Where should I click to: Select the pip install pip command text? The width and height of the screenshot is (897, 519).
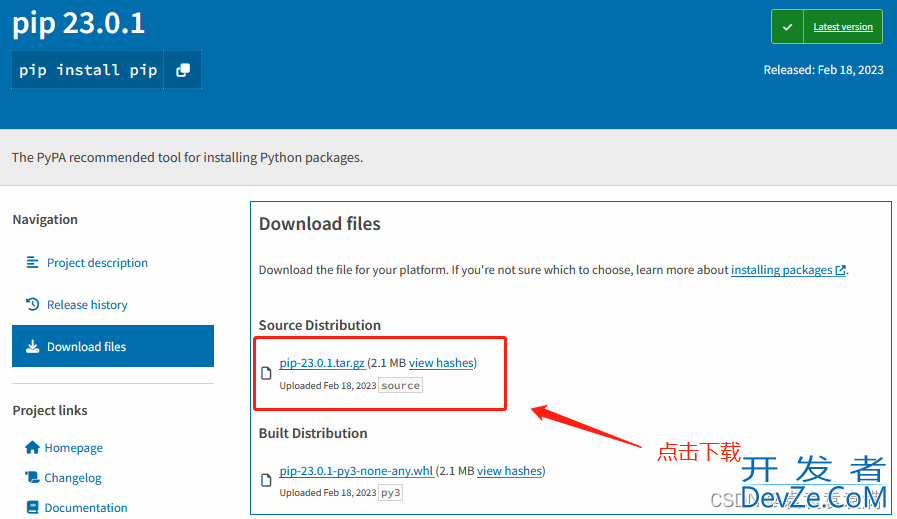88,70
